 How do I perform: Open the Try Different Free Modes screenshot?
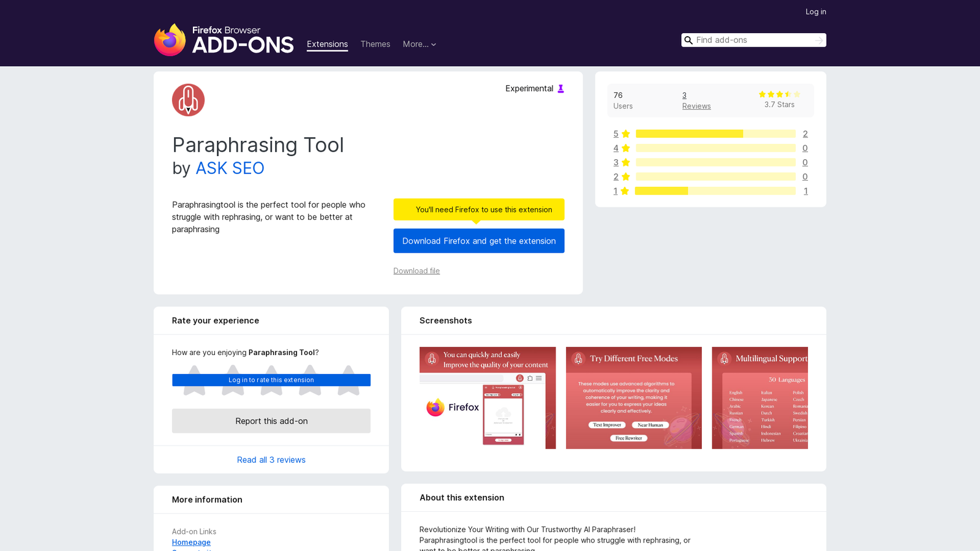tap(634, 398)
